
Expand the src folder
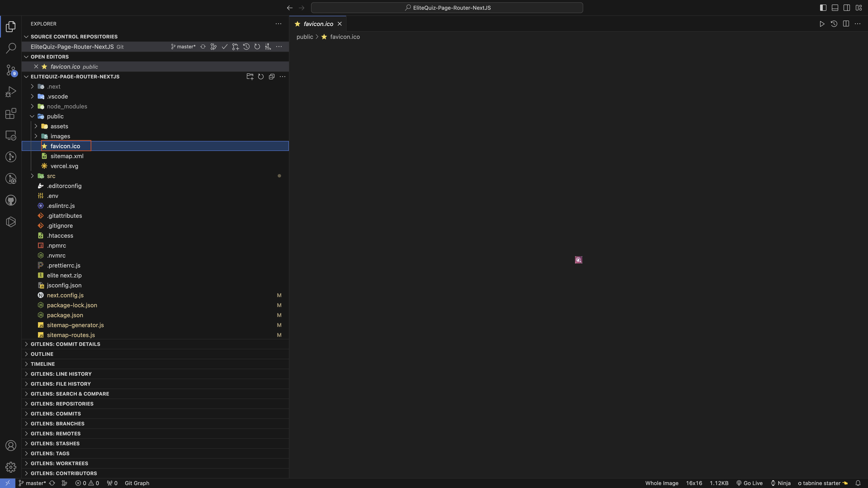click(51, 176)
